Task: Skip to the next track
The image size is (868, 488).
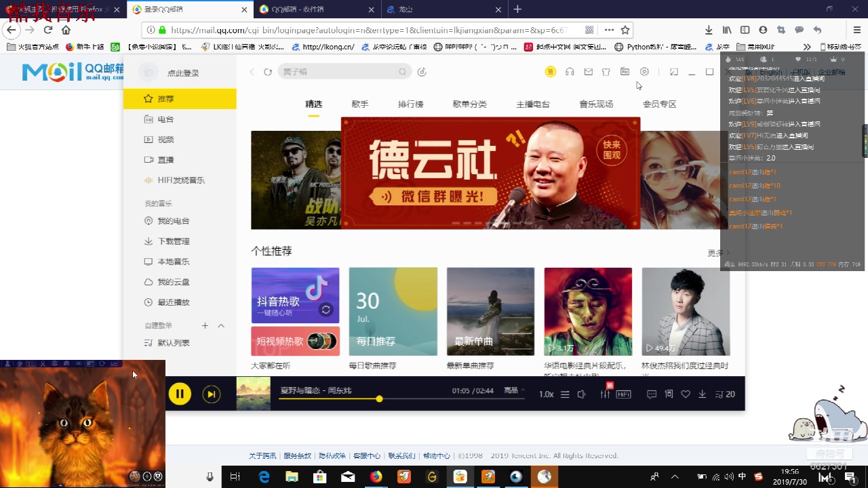Action: tap(212, 394)
